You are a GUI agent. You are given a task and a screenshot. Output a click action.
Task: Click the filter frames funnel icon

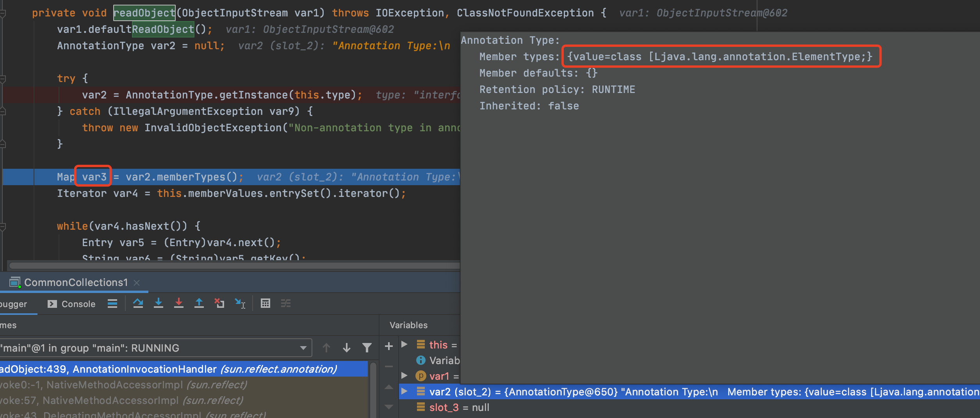point(367,348)
